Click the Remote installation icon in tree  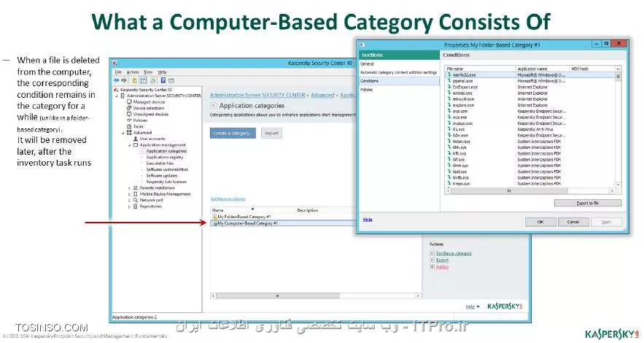136,188
